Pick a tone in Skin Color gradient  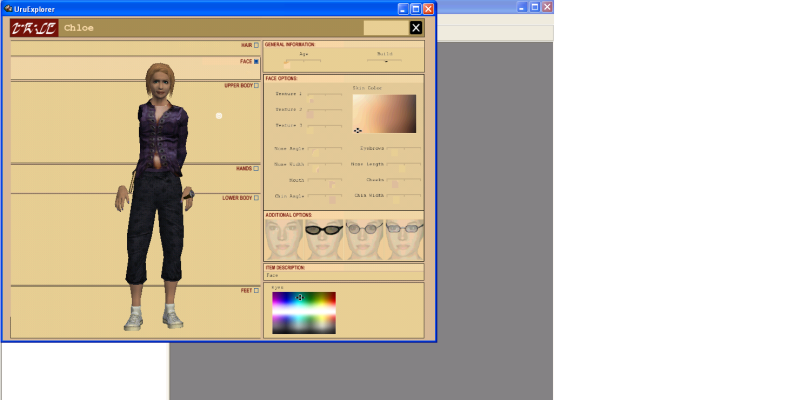(x=384, y=114)
